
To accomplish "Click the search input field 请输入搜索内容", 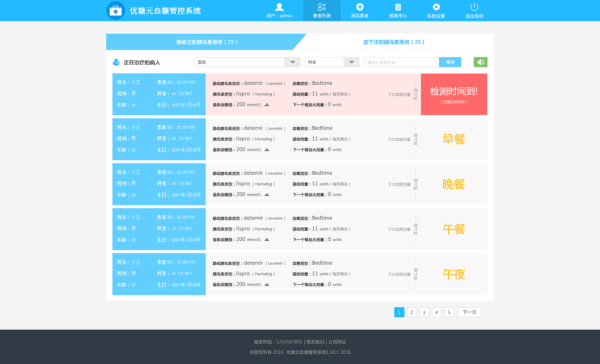I will 401,61.
